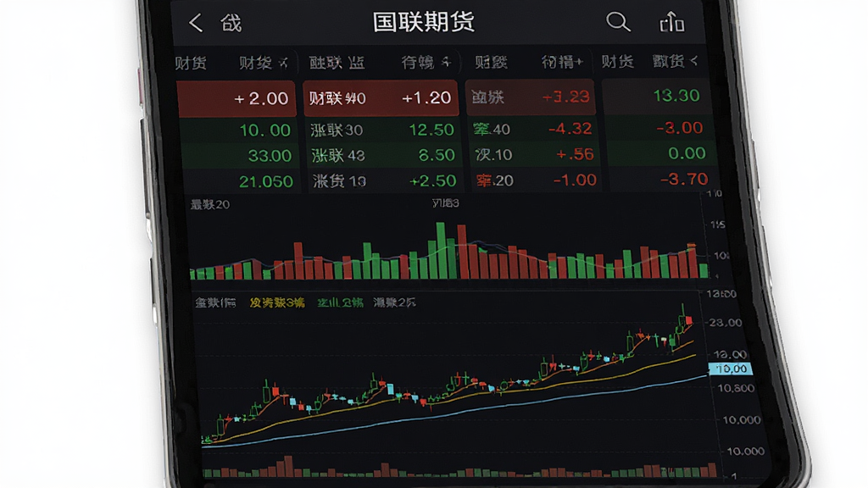Tap the 13.30 green value
This screenshot has height=488, width=868.
point(676,96)
